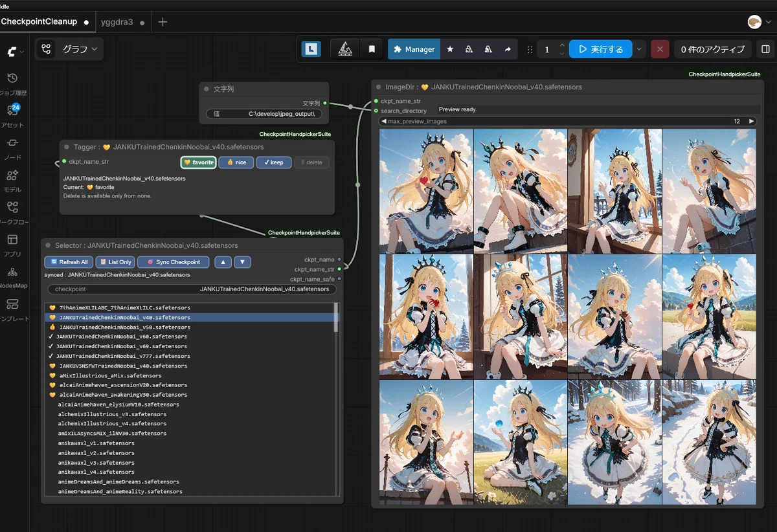777x532 pixels.
Task: Move selection down with the Selector ▼ button
Action: pyautogui.click(x=242, y=262)
